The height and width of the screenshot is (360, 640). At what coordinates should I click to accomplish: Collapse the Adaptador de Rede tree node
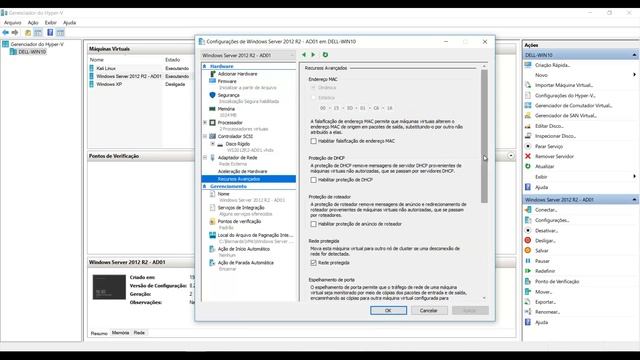click(x=205, y=158)
